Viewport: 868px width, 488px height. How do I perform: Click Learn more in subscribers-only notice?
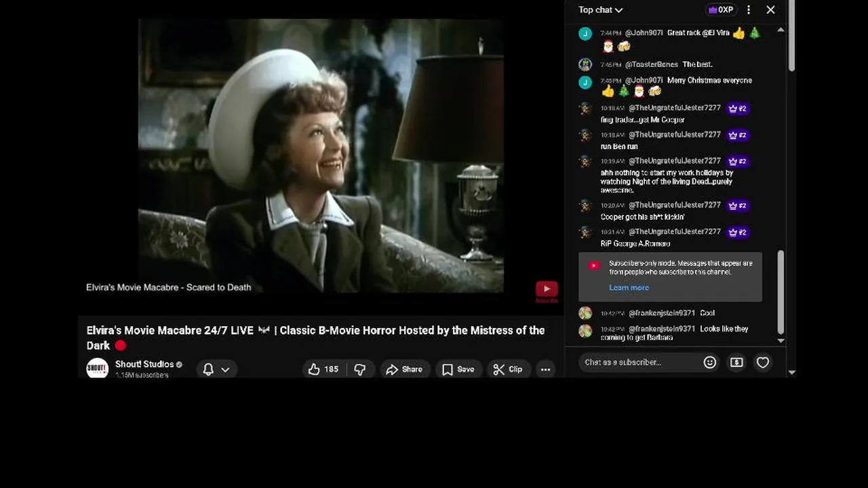click(629, 287)
